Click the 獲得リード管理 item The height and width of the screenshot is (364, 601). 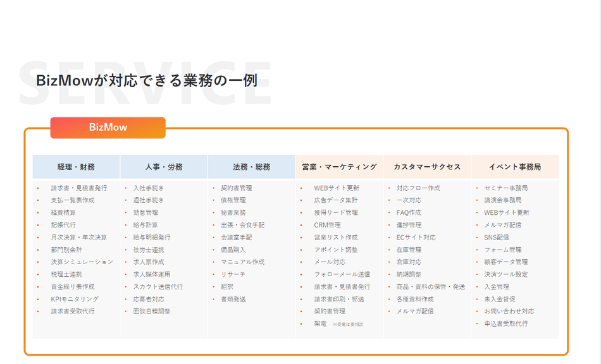(336, 212)
